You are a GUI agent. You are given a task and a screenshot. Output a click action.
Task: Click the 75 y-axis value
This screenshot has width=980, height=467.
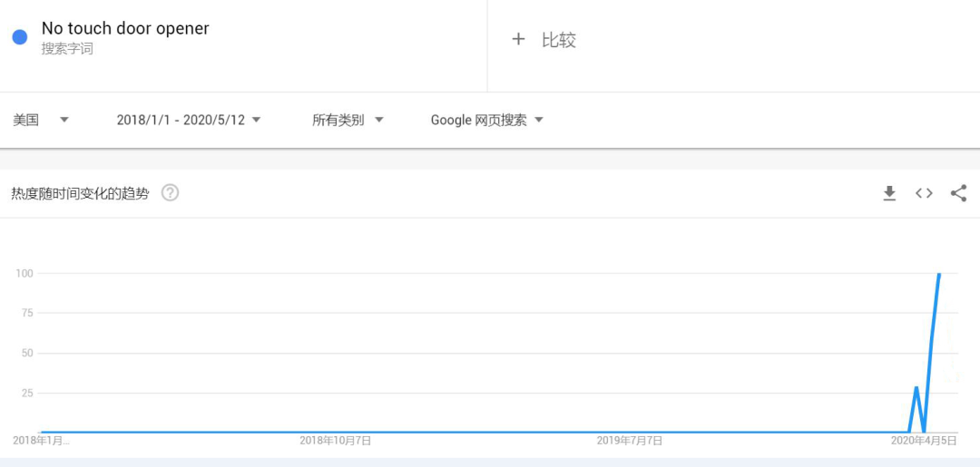(x=27, y=313)
